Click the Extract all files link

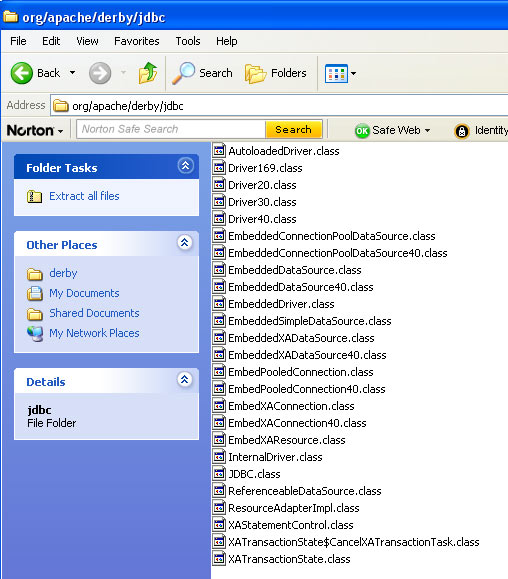(84, 196)
